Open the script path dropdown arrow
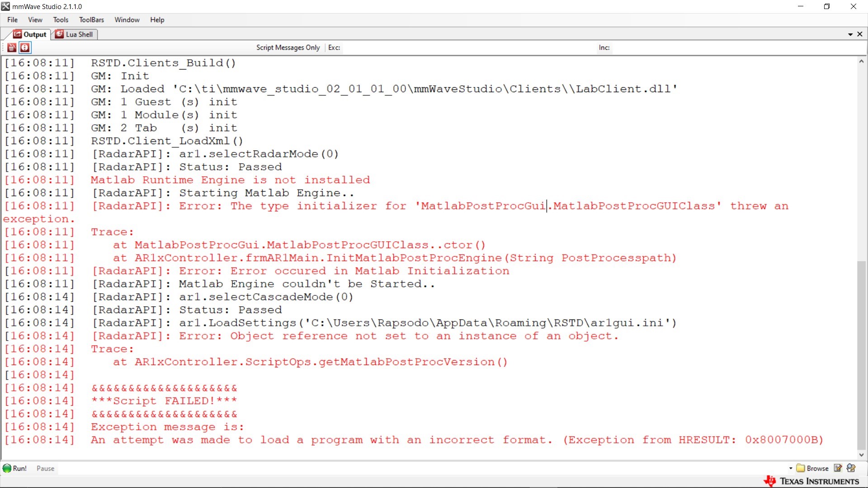The width and height of the screenshot is (868, 488). coord(791,469)
